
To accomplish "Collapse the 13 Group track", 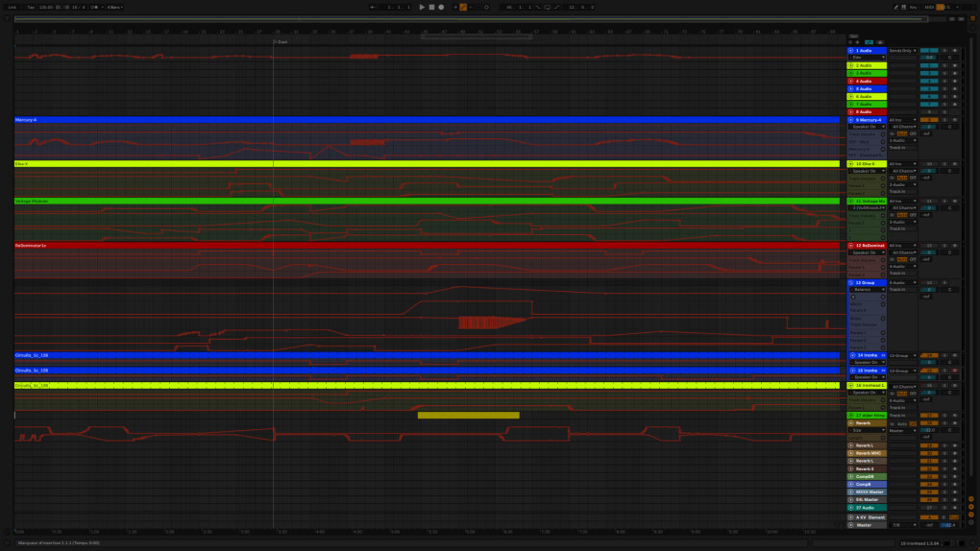I will pos(850,283).
